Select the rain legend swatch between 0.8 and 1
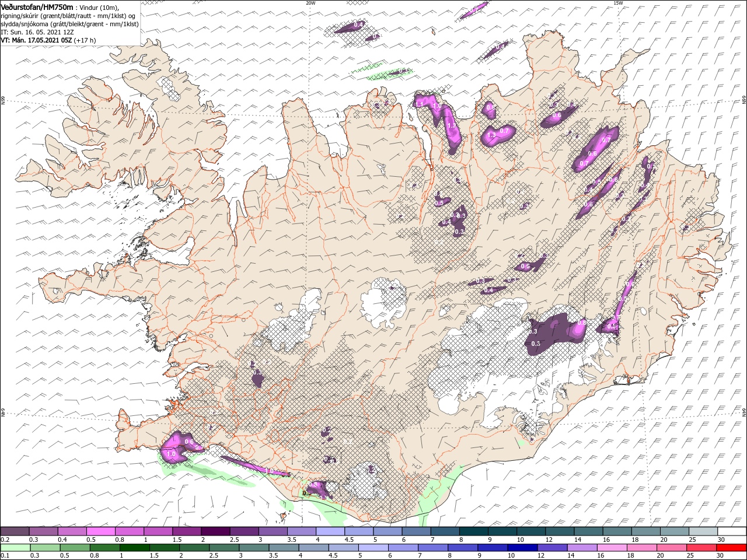Image resolution: width=747 pixels, height=560 pixels. click(104, 548)
